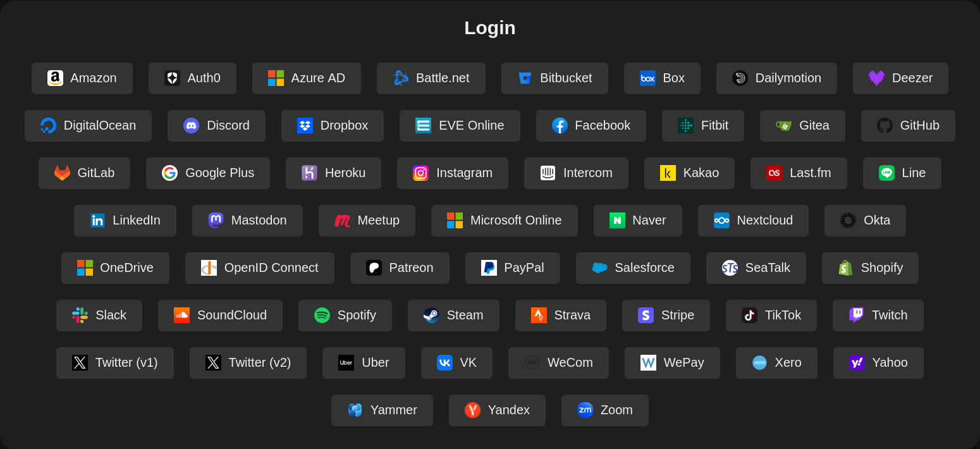Screen dimensions: 980x449
Task: Click the Discord logo icon
Action: coord(191,126)
